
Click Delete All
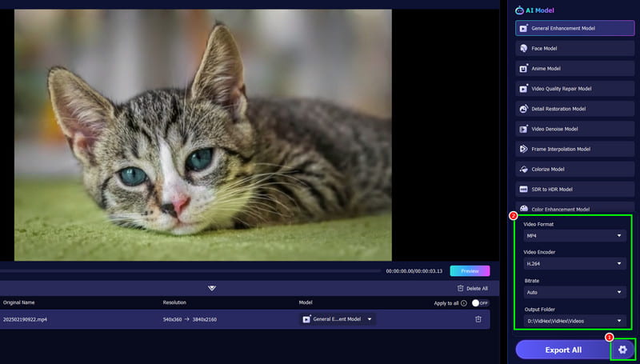(x=473, y=289)
